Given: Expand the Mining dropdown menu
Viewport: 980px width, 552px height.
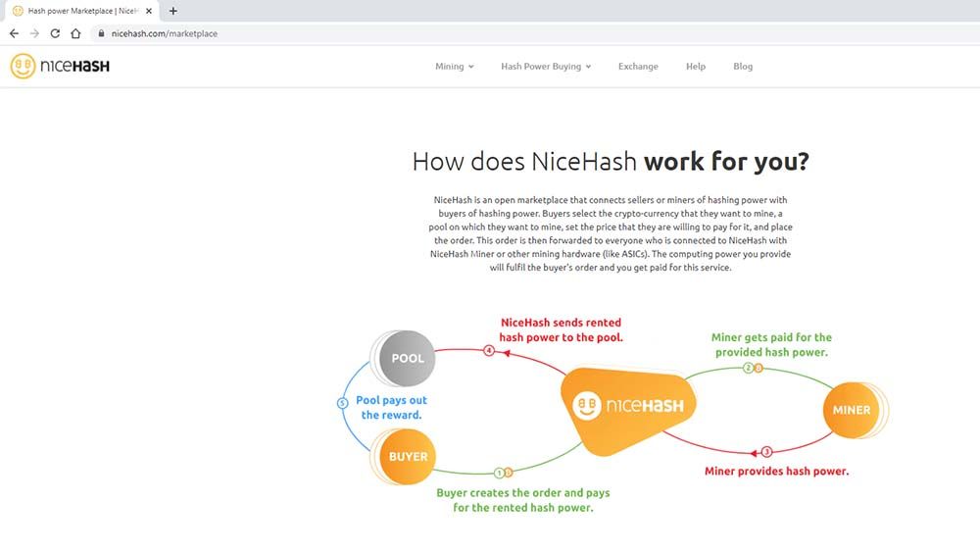Looking at the screenshot, I should coord(454,67).
